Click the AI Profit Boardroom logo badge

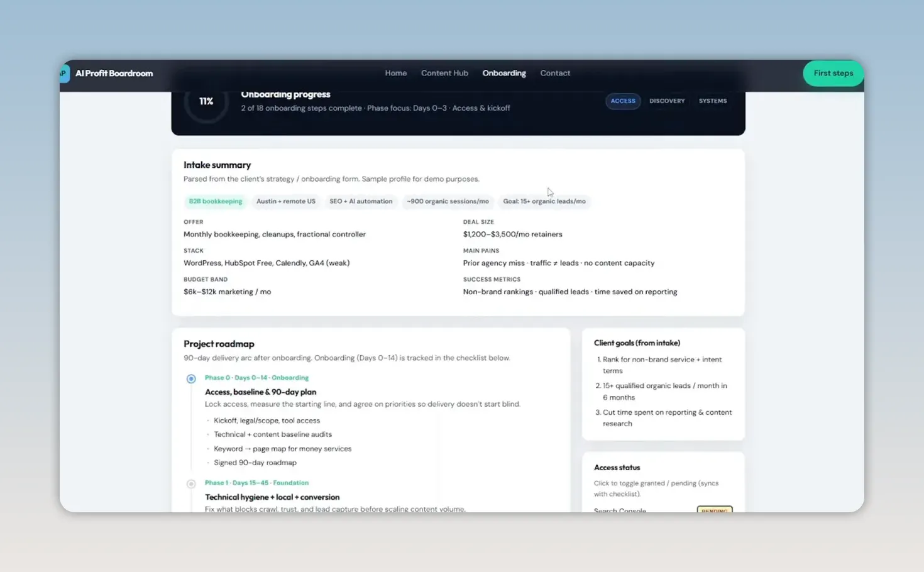click(x=63, y=73)
